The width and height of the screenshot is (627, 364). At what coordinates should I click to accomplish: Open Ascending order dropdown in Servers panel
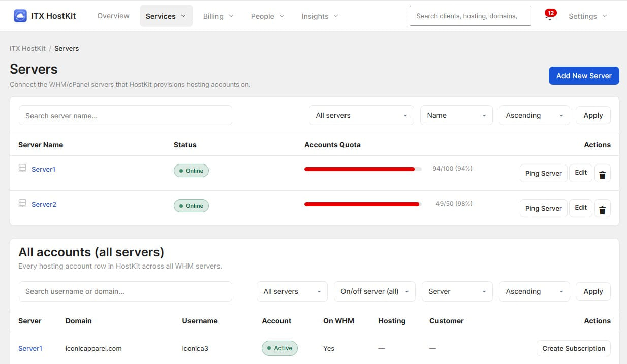(x=535, y=115)
